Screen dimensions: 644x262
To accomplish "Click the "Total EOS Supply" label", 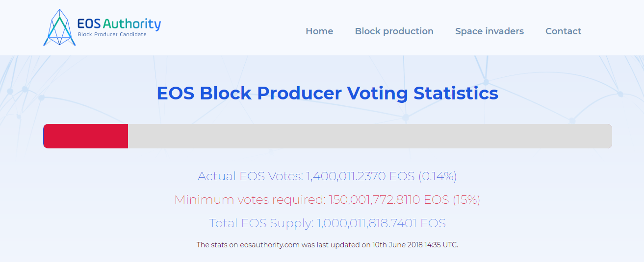I will point(261,223).
